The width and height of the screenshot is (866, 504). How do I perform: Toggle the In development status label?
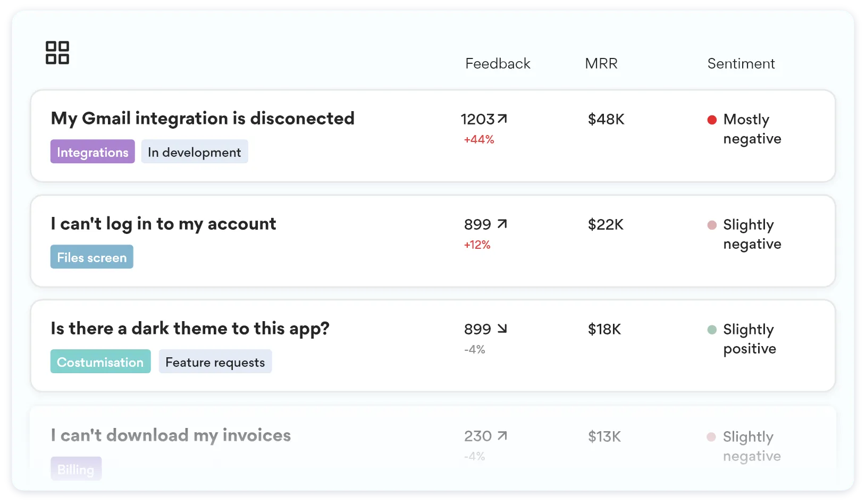pyautogui.click(x=195, y=152)
